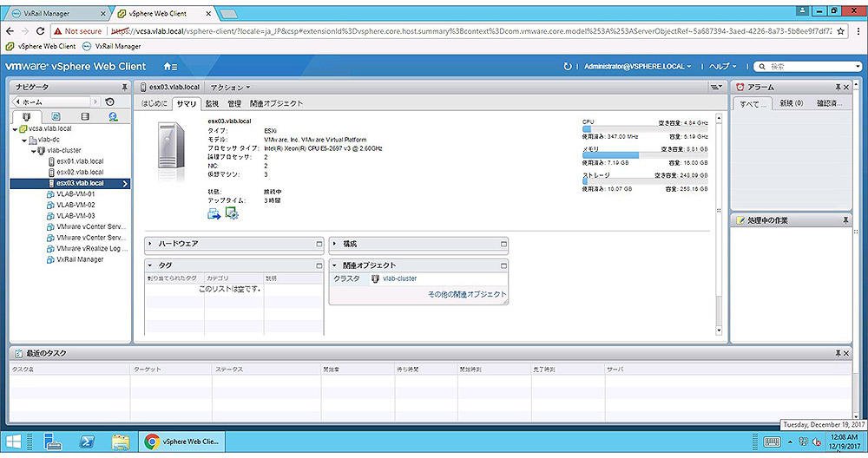Reload the browser page

tap(40, 31)
